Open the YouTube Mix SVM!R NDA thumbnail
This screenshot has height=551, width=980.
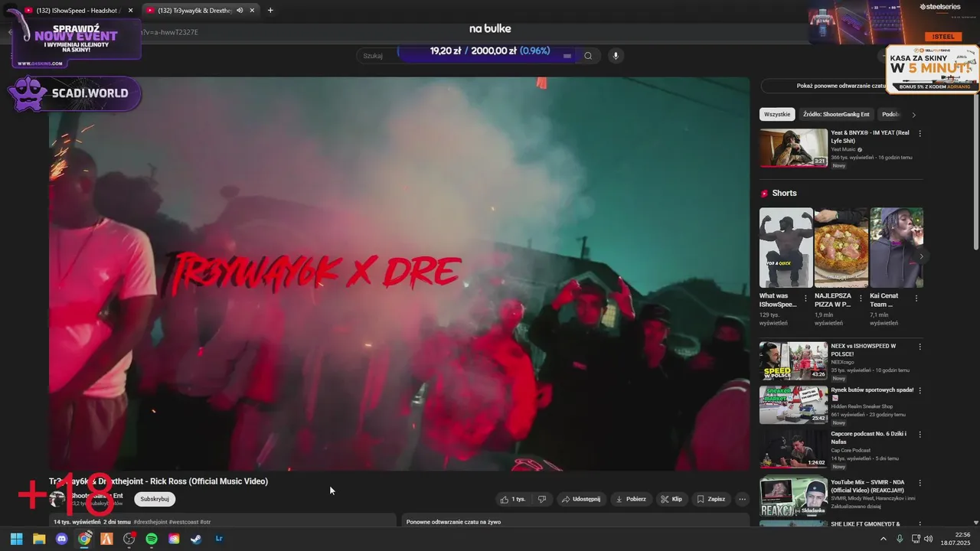(x=793, y=497)
